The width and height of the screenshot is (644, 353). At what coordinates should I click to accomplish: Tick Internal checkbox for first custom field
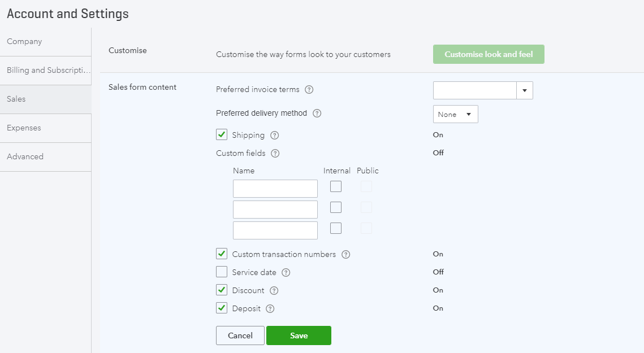[x=335, y=186]
